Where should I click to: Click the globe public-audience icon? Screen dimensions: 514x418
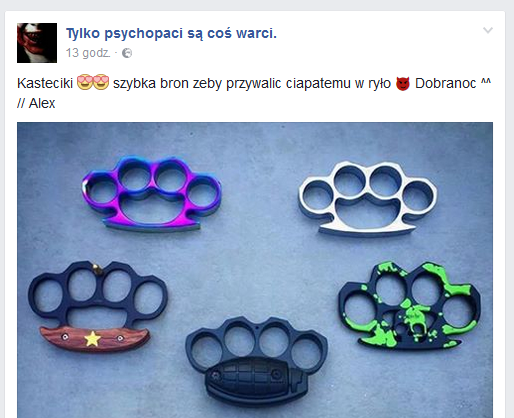(127, 53)
